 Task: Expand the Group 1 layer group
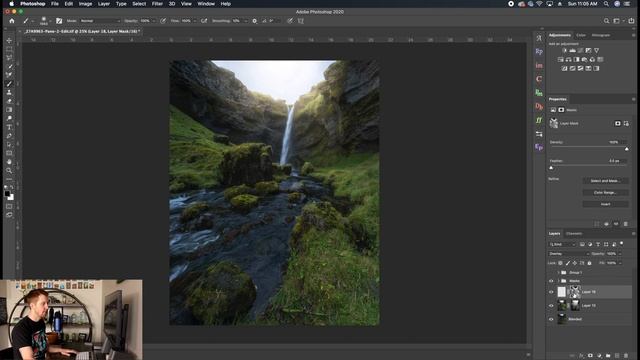click(x=559, y=272)
